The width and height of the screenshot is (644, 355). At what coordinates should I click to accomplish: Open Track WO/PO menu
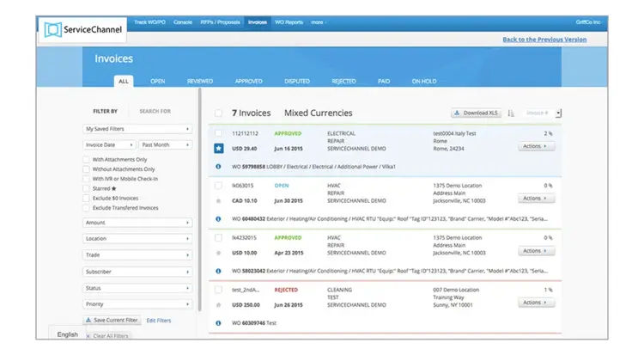(x=149, y=22)
